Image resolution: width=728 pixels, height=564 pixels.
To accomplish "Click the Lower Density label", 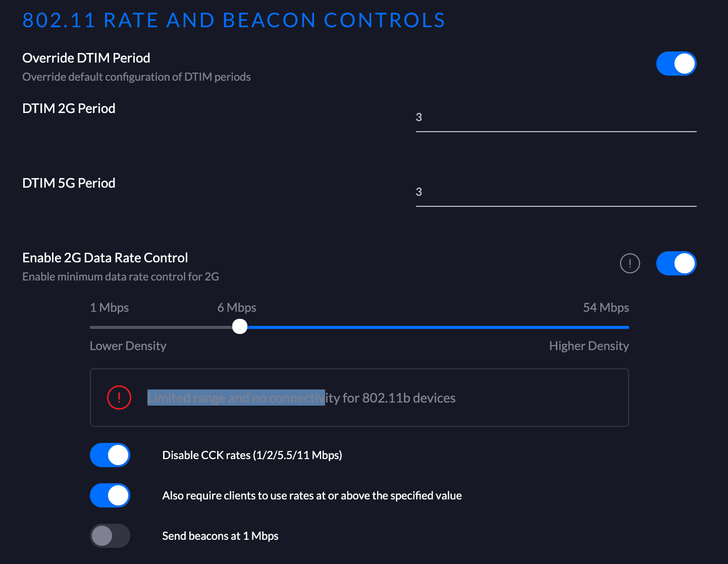I will click(128, 346).
